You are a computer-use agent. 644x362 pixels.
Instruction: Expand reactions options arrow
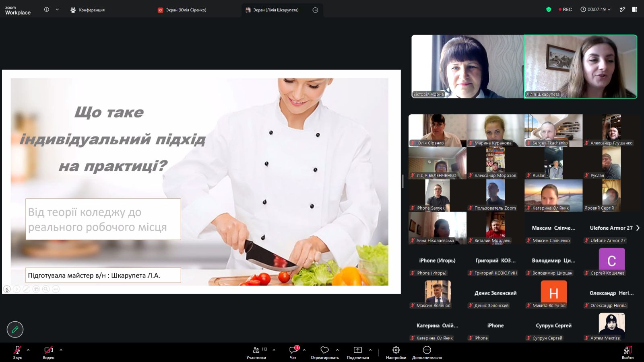337,350
